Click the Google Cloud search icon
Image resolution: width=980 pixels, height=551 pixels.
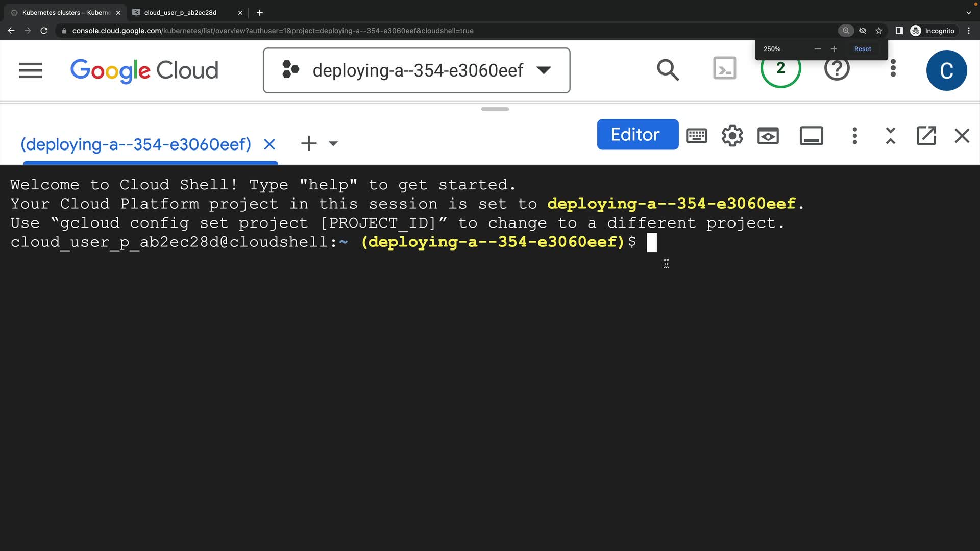click(x=668, y=70)
